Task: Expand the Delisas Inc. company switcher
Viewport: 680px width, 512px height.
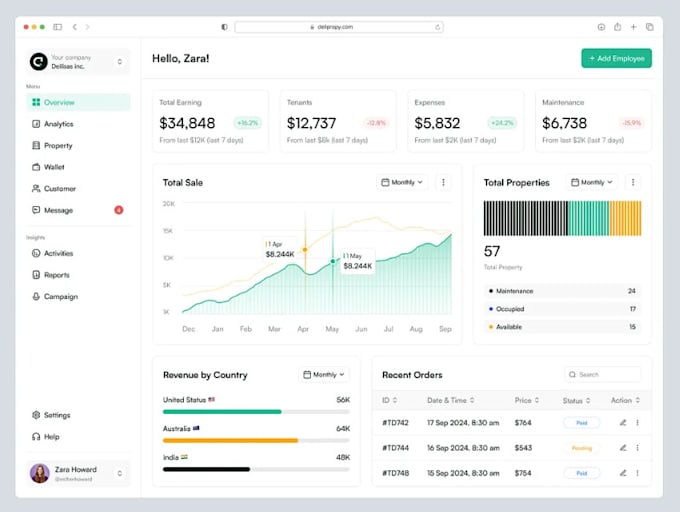Action: tap(119, 62)
